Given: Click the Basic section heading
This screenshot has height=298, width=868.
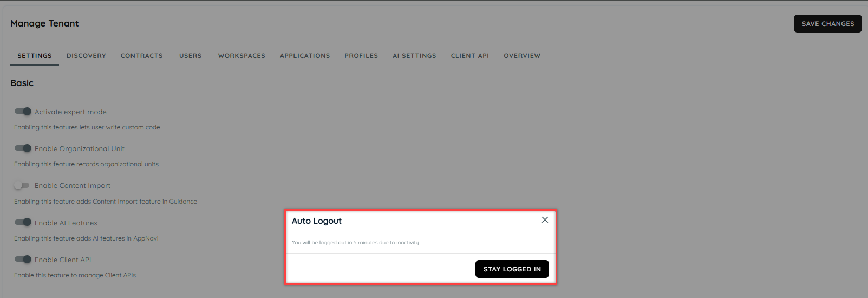Looking at the screenshot, I should [x=22, y=83].
